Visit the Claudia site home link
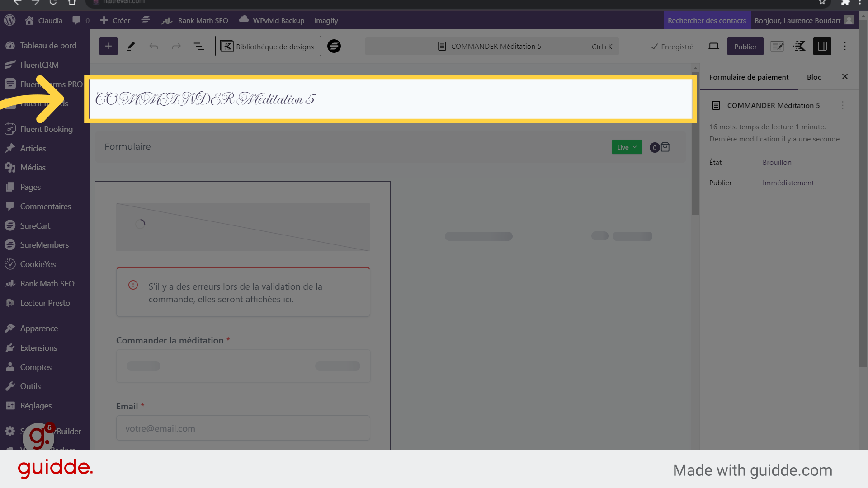 (44, 20)
